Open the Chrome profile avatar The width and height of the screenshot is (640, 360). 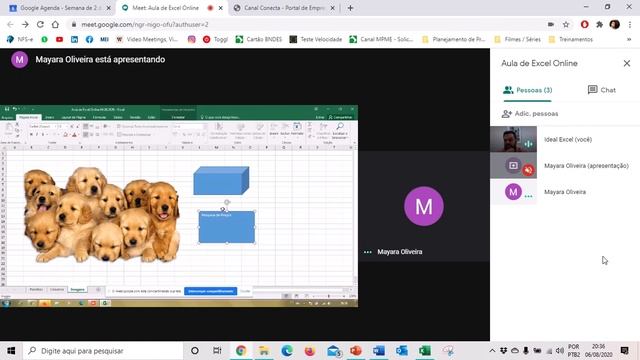click(614, 24)
